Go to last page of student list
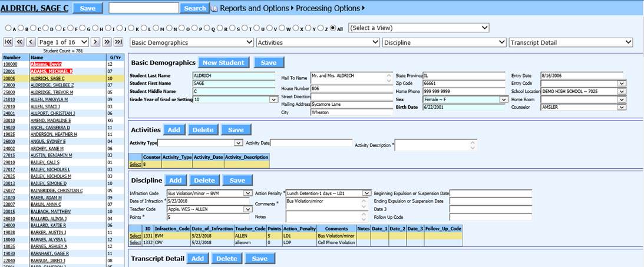This screenshot has width=644, height=267. coord(118,42)
